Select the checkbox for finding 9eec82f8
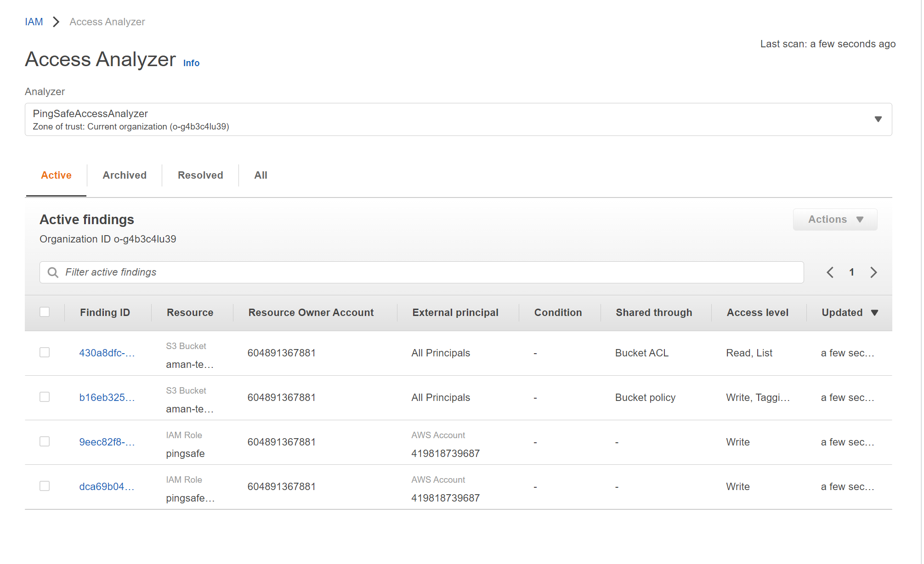 [45, 441]
